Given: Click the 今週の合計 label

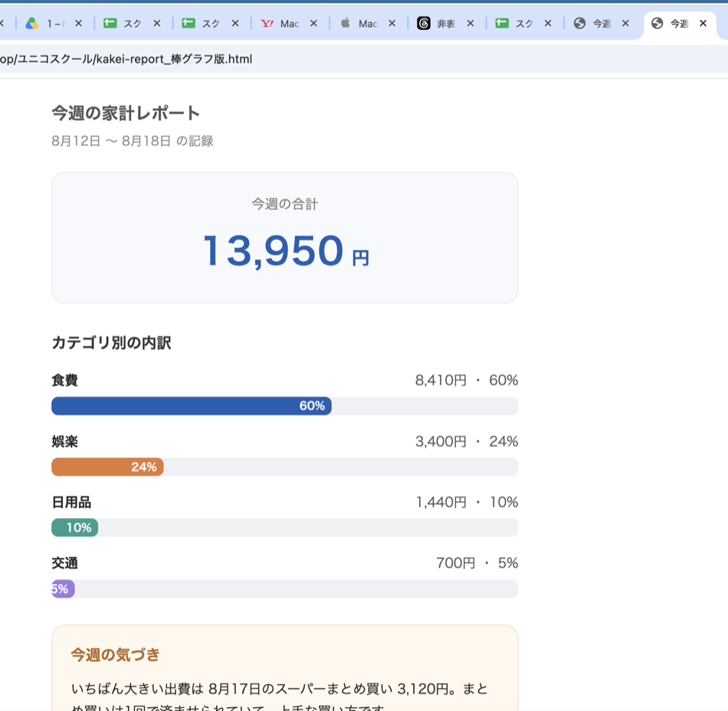Looking at the screenshot, I should [x=284, y=204].
